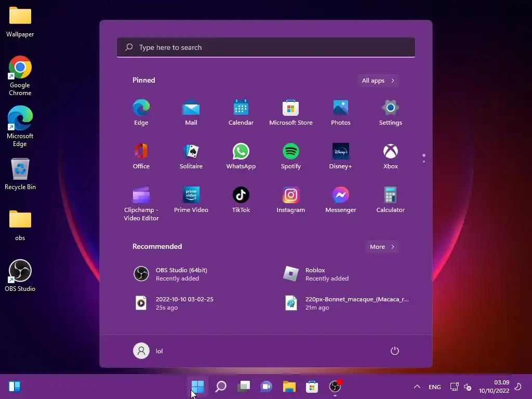Viewport: 532px width, 399px height.
Task: Open the Xbox app
Action: pos(391,156)
